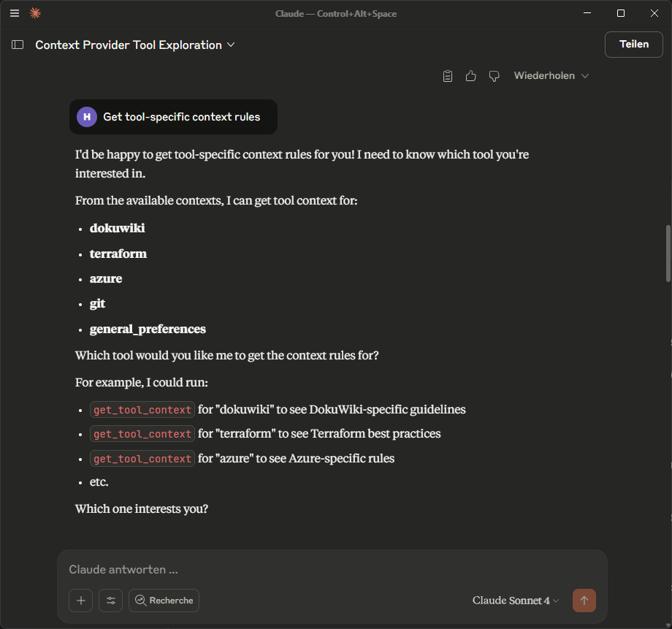This screenshot has height=629, width=672.
Task: Copy the response using the clipboard icon
Action: (x=447, y=75)
